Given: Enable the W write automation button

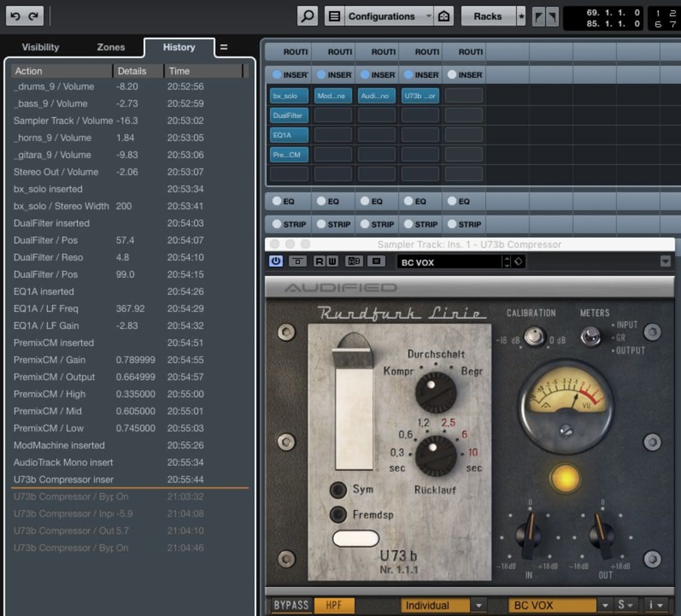Looking at the screenshot, I should click(x=332, y=261).
